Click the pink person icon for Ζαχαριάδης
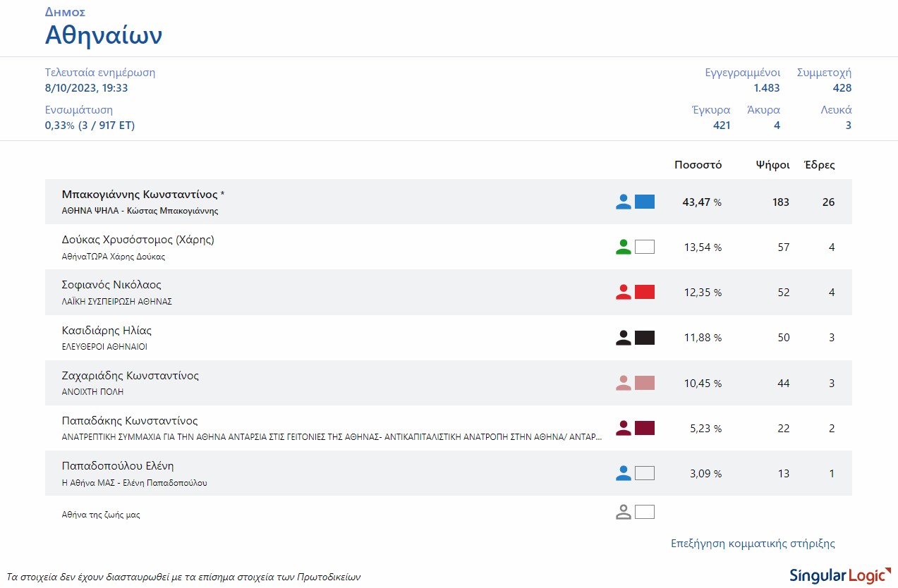 point(623,383)
